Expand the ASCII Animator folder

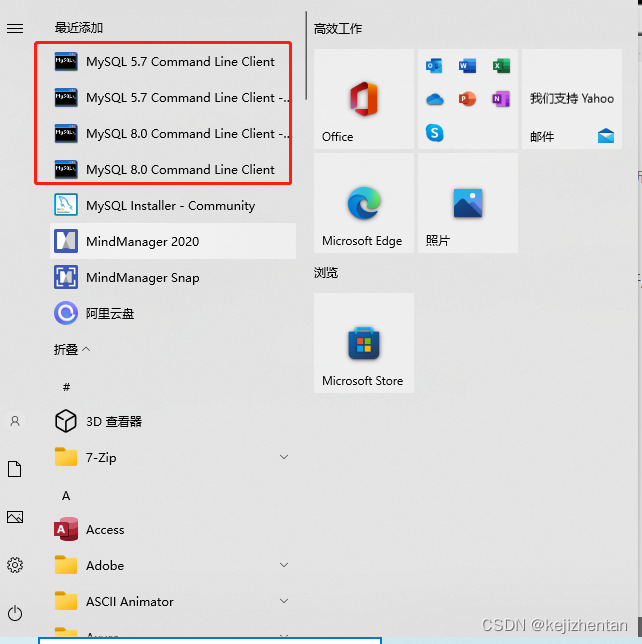(173, 601)
